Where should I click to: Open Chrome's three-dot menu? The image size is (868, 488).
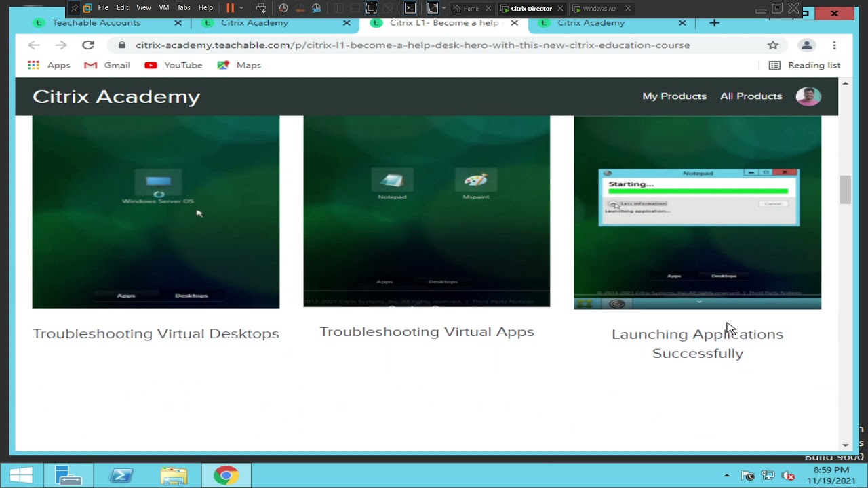point(834,45)
